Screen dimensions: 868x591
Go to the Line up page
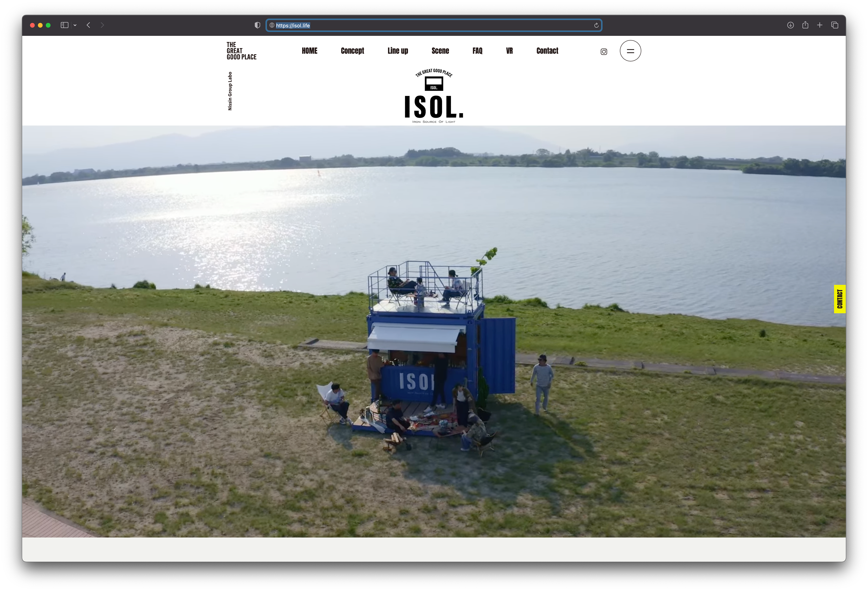click(397, 51)
